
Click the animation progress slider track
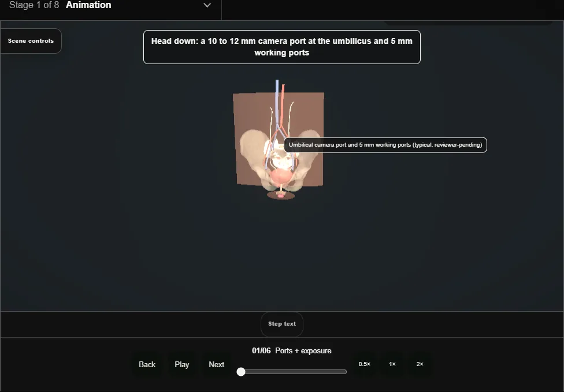click(x=292, y=372)
